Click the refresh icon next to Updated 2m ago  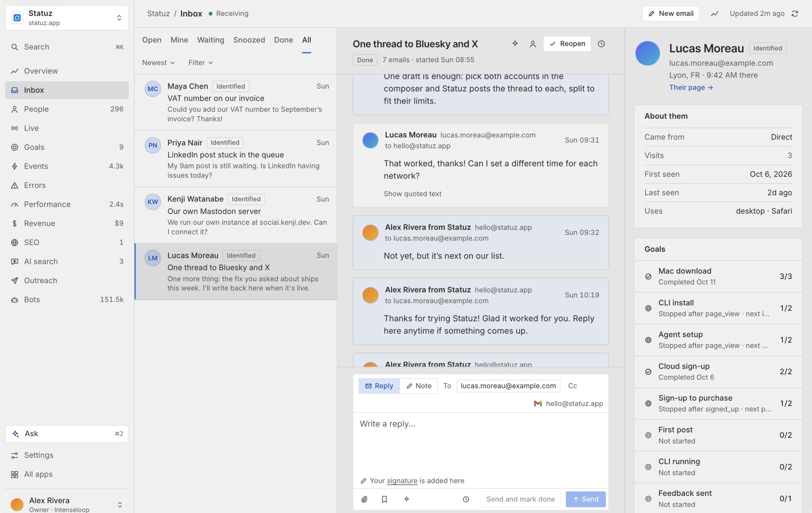click(x=795, y=14)
